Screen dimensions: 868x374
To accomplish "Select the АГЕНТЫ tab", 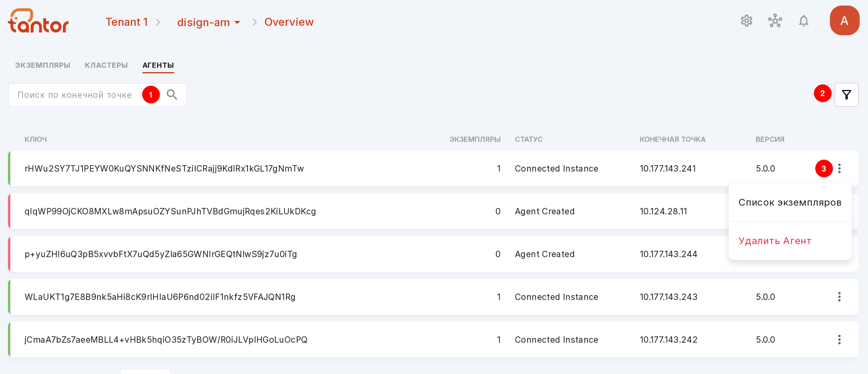I will (158, 65).
